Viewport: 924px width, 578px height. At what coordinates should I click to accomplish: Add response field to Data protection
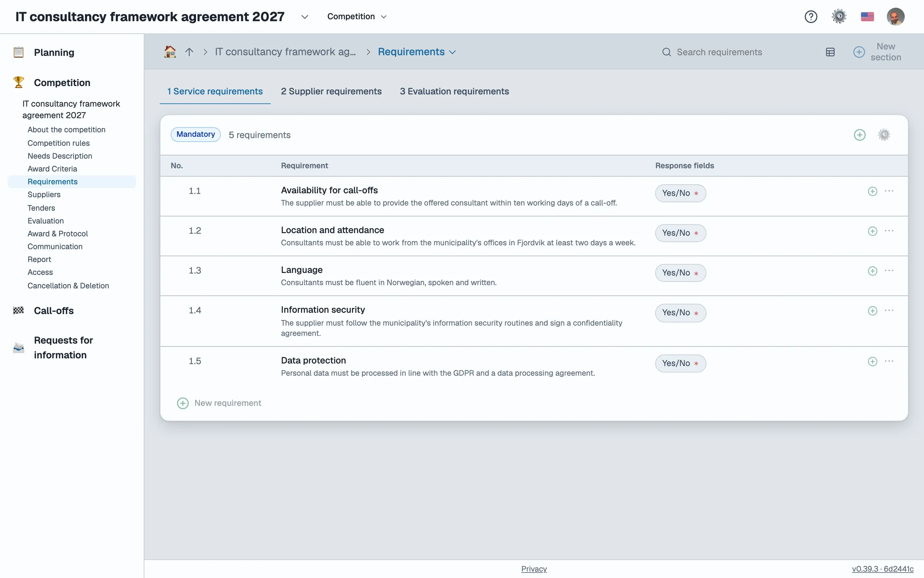(872, 361)
